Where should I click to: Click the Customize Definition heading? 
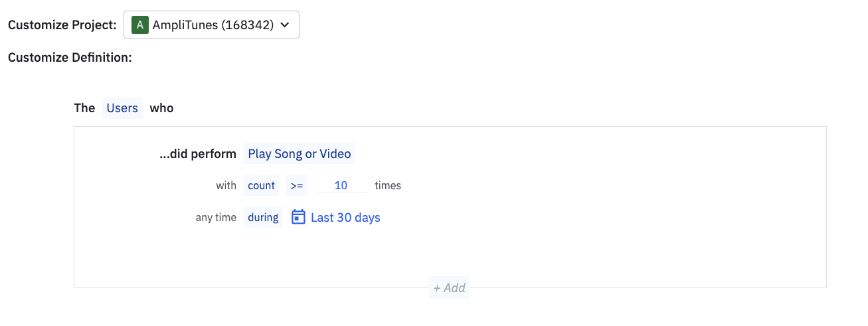tap(70, 58)
